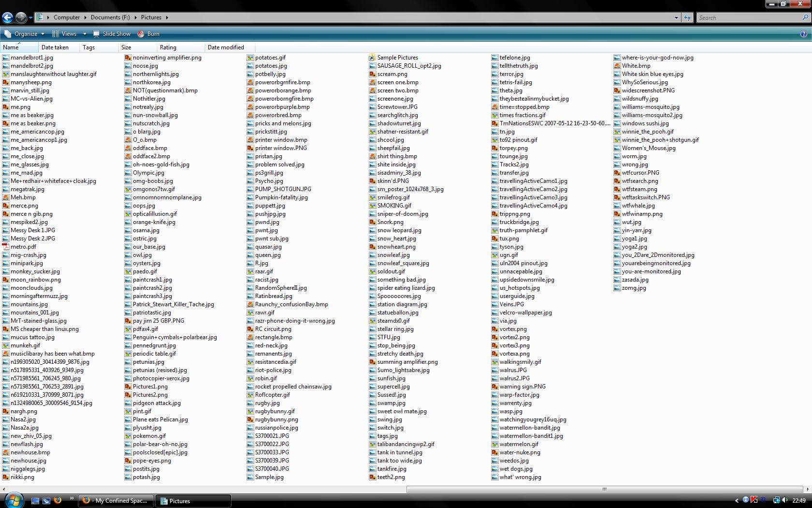Click the network status tray icon
This screenshot has height=508, width=812.
[776, 501]
